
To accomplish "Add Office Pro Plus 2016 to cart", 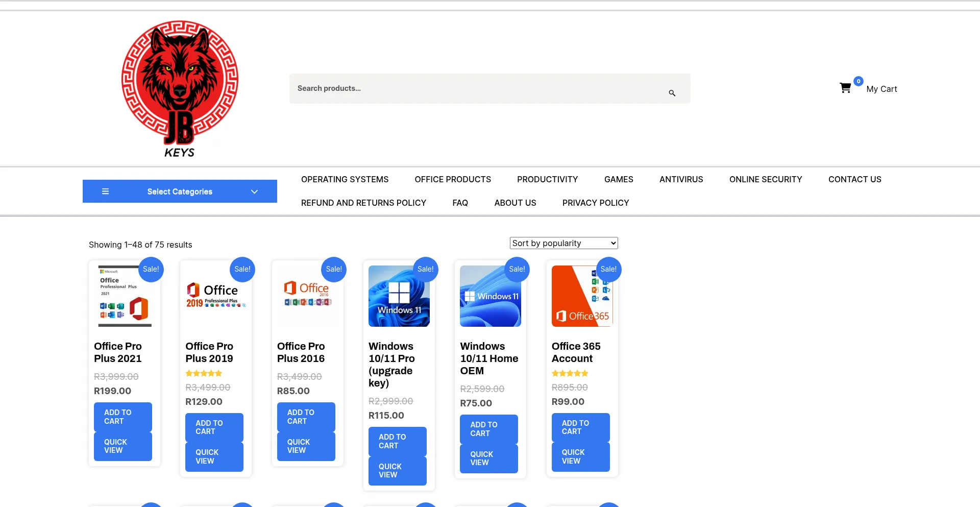I will [x=306, y=417].
